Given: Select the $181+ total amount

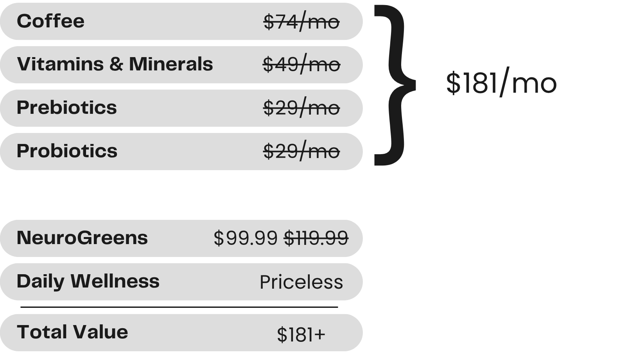Looking at the screenshot, I should point(301,334).
